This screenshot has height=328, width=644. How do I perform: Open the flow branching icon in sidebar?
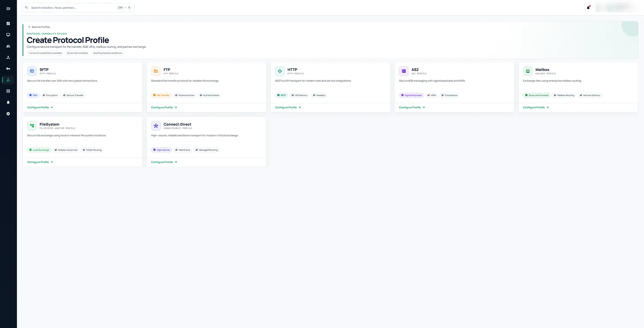pos(8,57)
